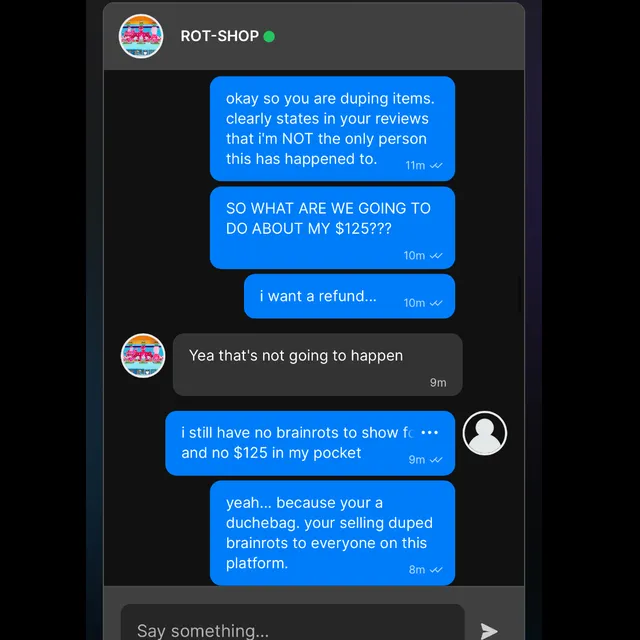Open ROT-SHOP profile picture in header
Image resolution: width=640 pixels, height=640 pixels.
(141, 36)
